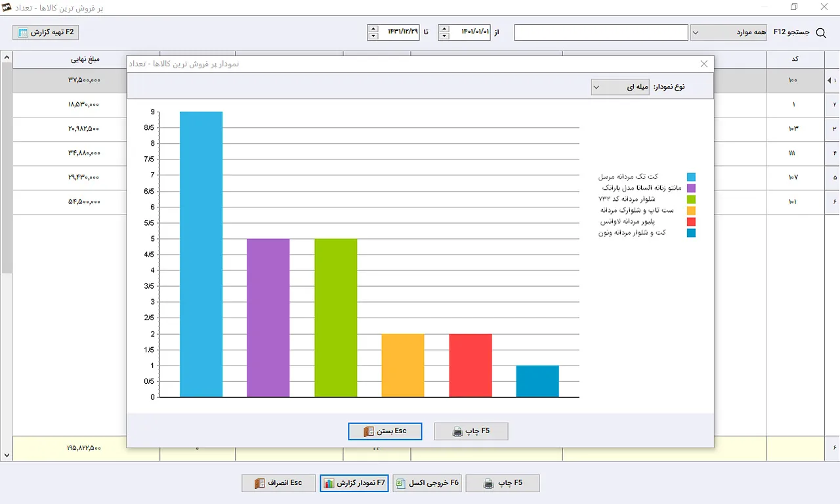The height and width of the screenshot is (504, 840).
Task: Click the restore window button in title bar
Action: (793, 7)
